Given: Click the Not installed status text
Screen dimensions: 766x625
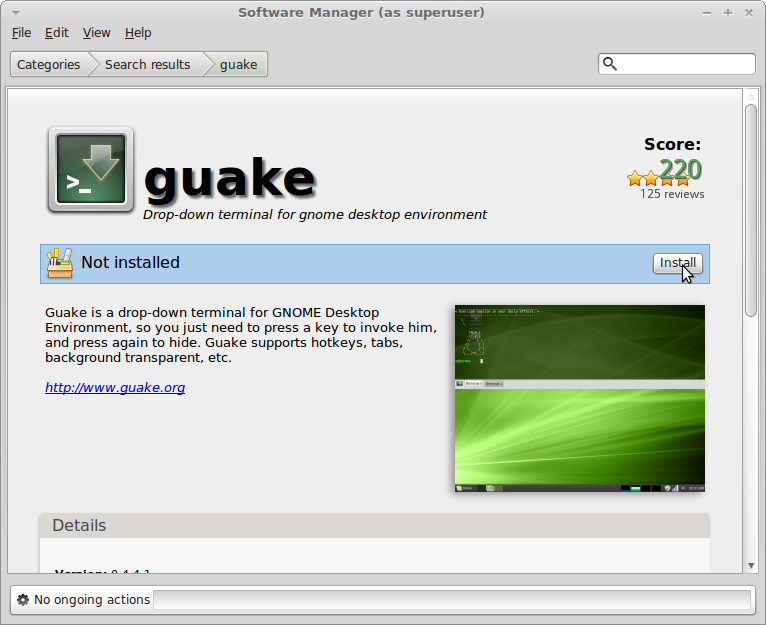Looking at the screenshot, I should point(130,263).
